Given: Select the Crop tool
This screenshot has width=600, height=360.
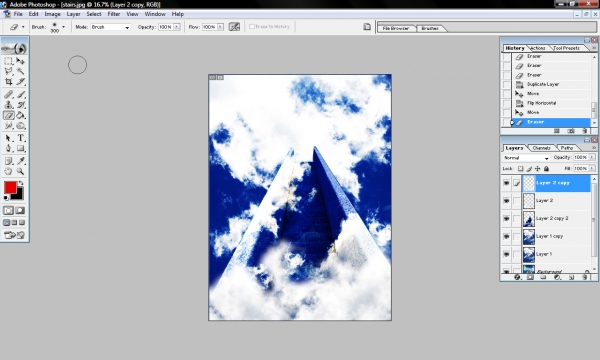Looking at the screenshot, I should pos(8,81).
